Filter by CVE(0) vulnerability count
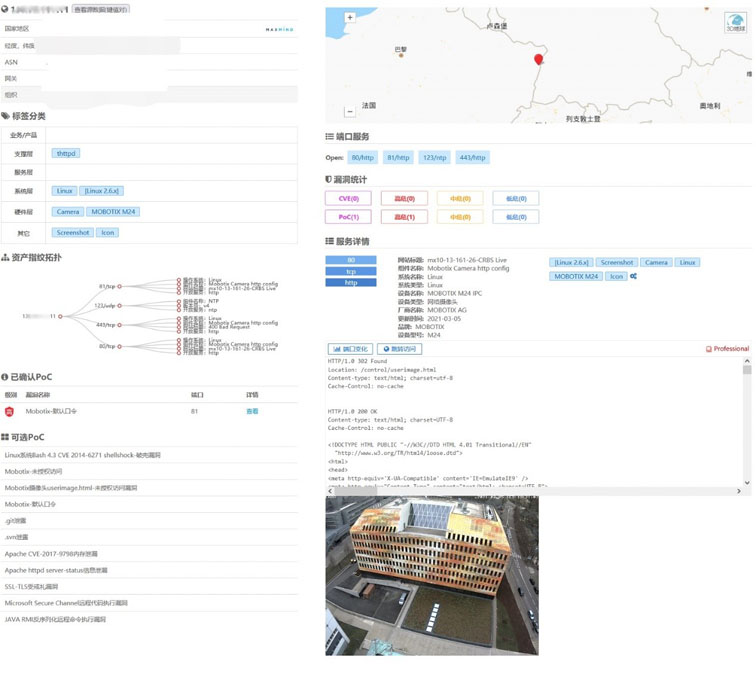This screenshot has height=689, width=756. (x=349, y=199)
